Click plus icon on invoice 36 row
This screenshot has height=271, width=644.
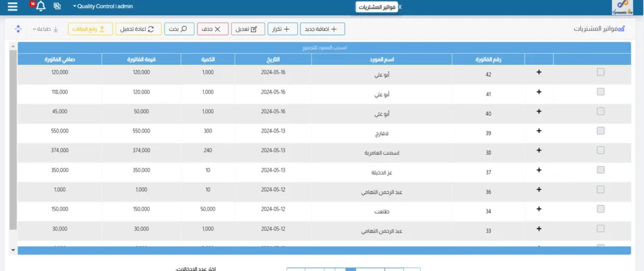[538, 189]
